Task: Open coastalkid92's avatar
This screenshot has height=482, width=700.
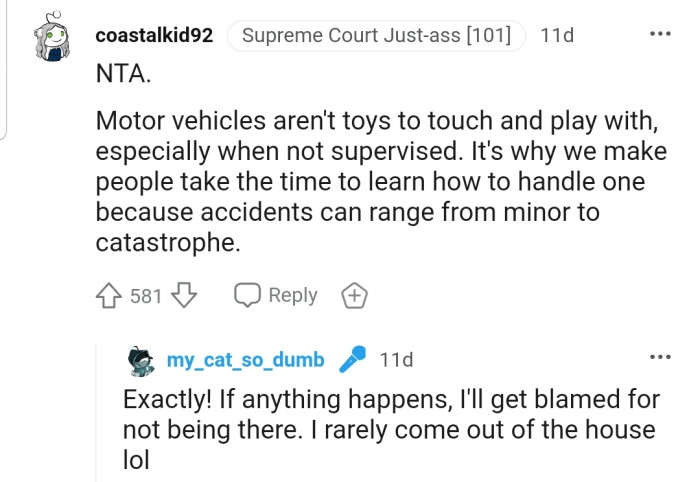Action: pyautogui.click(x=57, y=37)
